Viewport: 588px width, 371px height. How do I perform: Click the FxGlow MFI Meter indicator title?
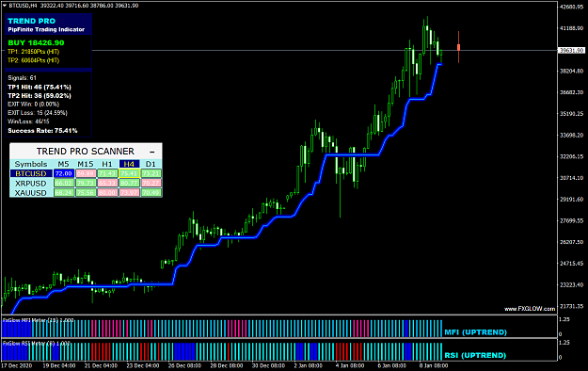pyautogui.click(x=39, y=320)
